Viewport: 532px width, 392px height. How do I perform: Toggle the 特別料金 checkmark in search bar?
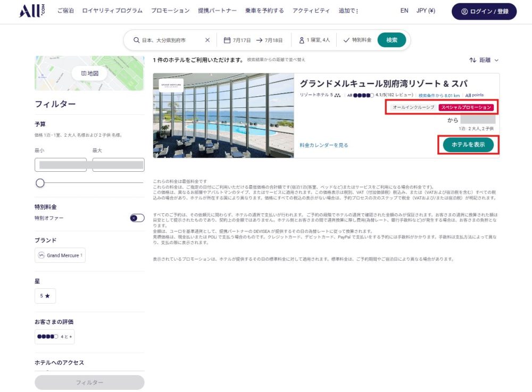346,40
